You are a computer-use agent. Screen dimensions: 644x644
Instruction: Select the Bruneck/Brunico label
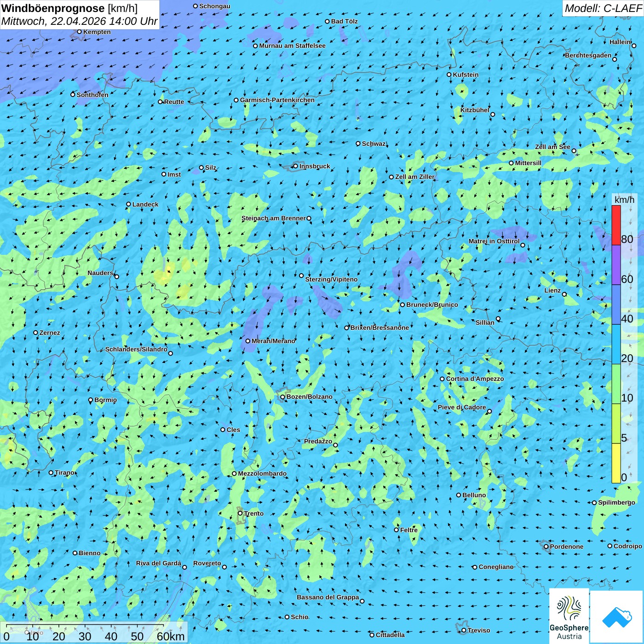(x=432, y=305)
